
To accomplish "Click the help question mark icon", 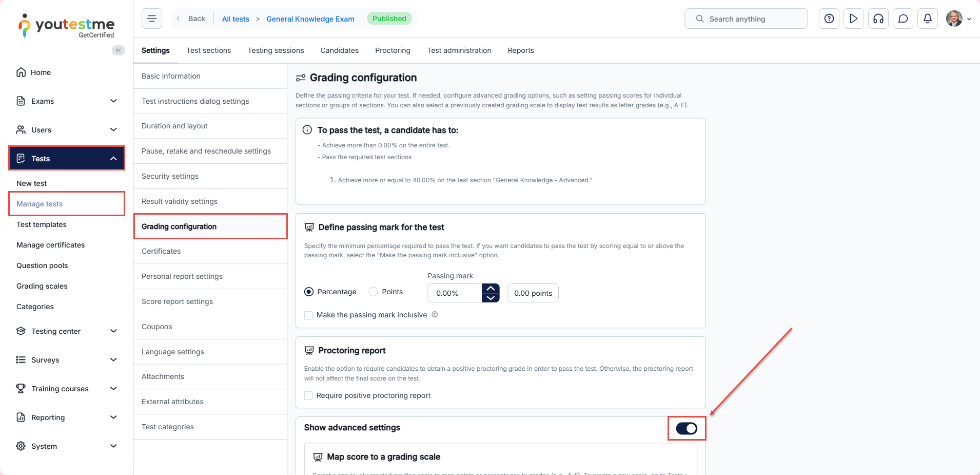I will (829, 19).
